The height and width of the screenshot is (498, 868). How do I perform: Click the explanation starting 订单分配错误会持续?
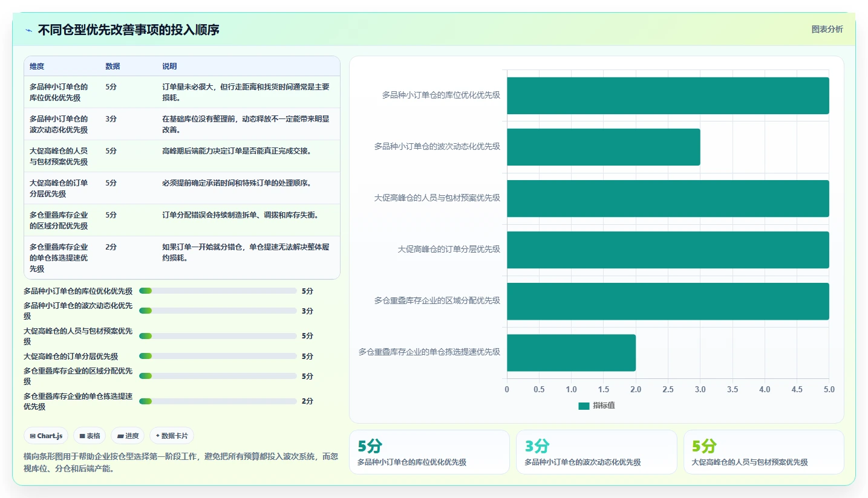pyautogui.click(x=241, y=215)
